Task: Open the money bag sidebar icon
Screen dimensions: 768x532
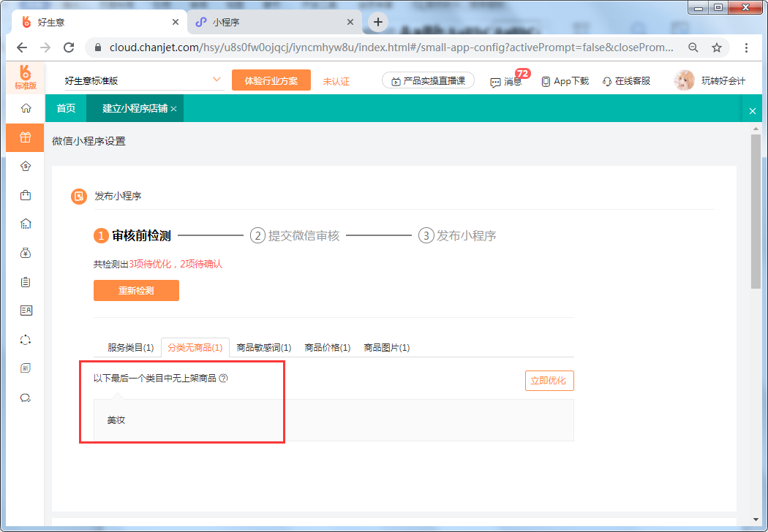Action: (x=26, y=253)
